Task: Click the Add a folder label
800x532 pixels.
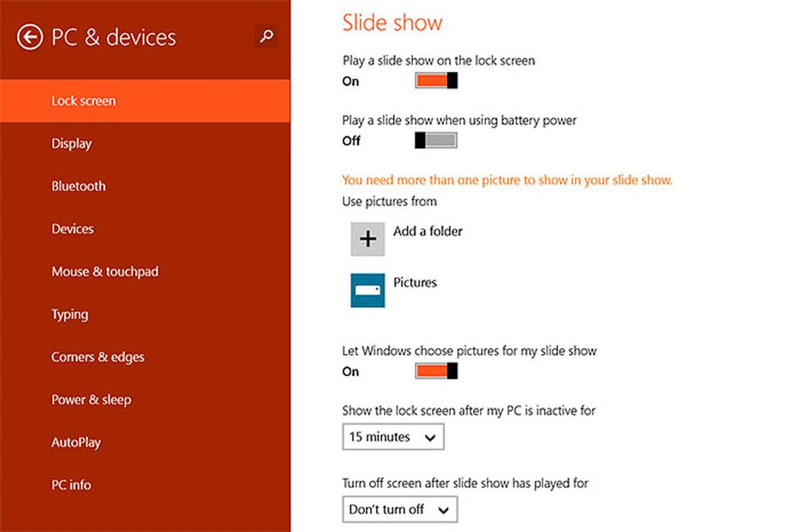Action: pos(427,231)
